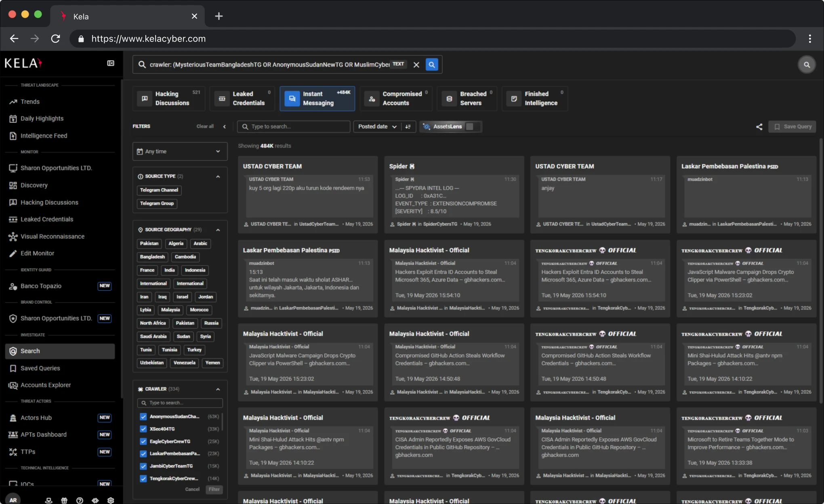Screen dimensions: 824x504
Task: Open Any time date dropdown
Action: [180, 152]
